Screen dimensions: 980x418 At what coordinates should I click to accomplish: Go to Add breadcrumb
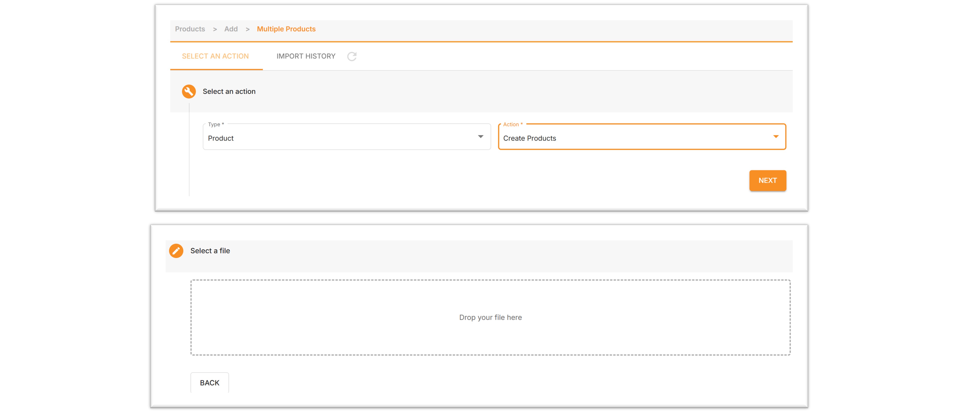click(231, 29)
